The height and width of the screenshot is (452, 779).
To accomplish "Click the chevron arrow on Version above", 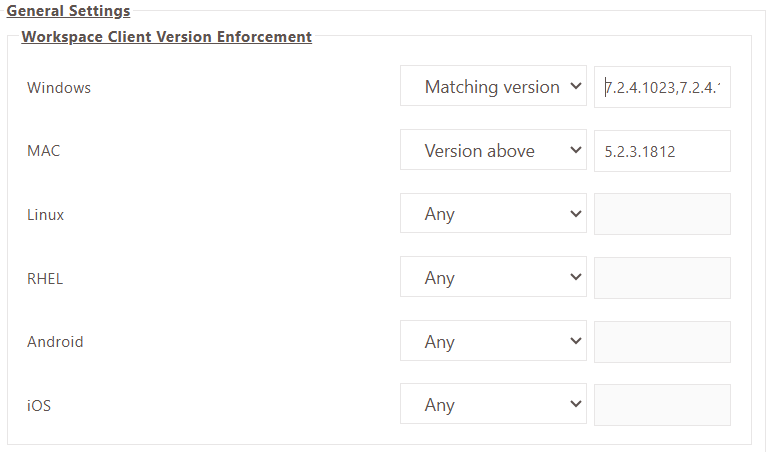I will click(576, 150).
